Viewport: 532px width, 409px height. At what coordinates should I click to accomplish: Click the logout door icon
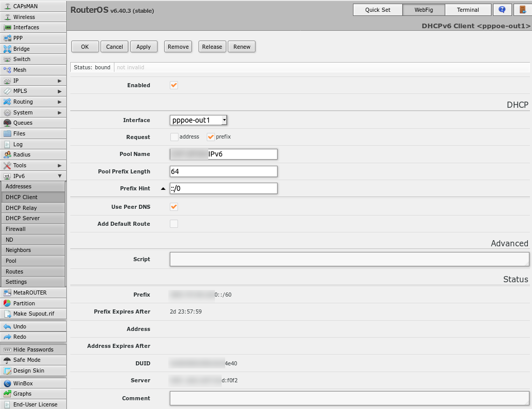(523, 10)
